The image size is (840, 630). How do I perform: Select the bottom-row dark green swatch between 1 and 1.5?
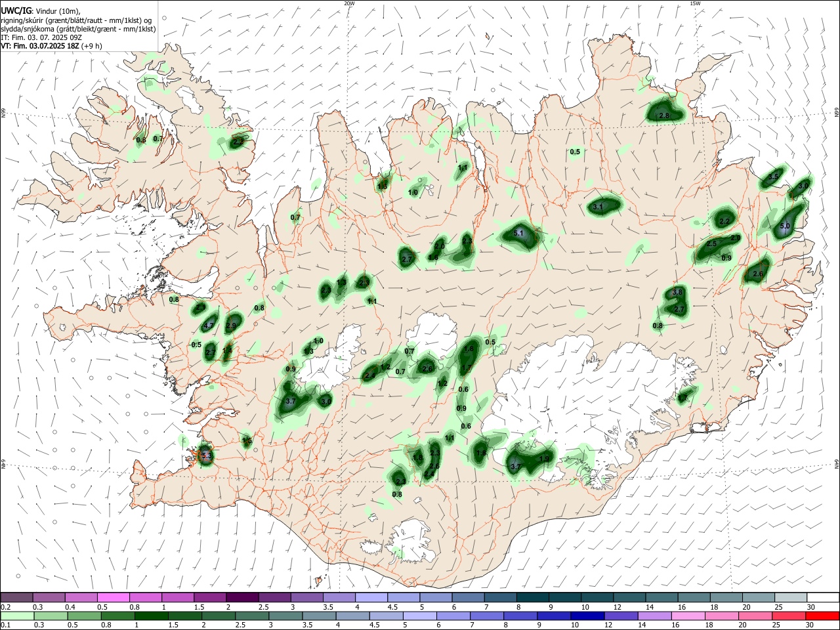[x=151, y=616]
